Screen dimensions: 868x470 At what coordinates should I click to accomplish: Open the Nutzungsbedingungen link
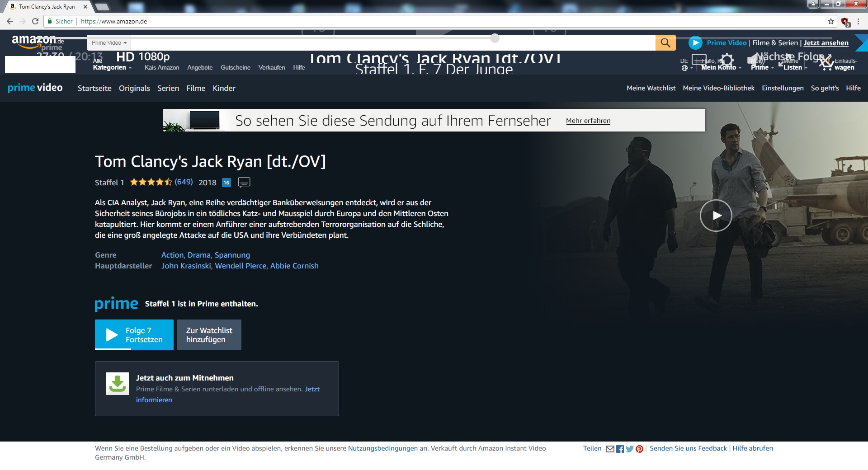tap(383, 448)
